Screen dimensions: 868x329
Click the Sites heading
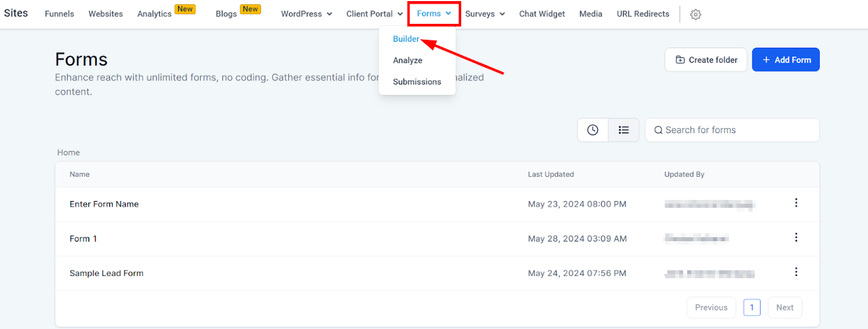click(x=16, y=13)
